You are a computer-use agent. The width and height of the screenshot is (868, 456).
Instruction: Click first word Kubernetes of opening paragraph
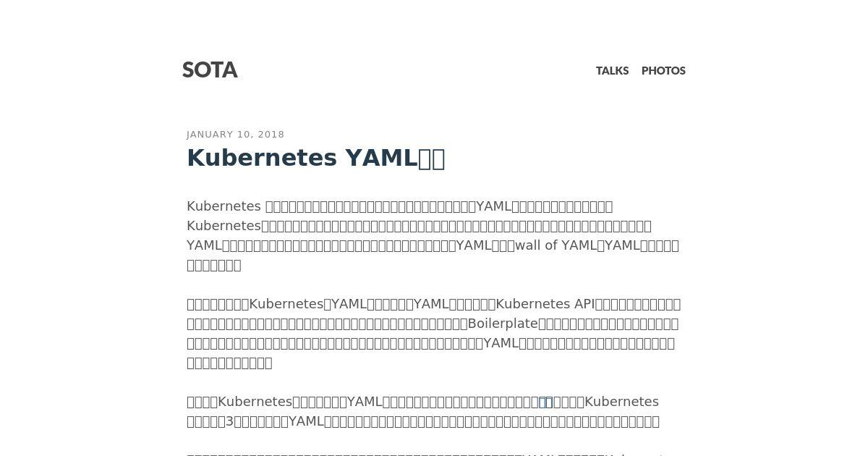[x=224, y=206]
